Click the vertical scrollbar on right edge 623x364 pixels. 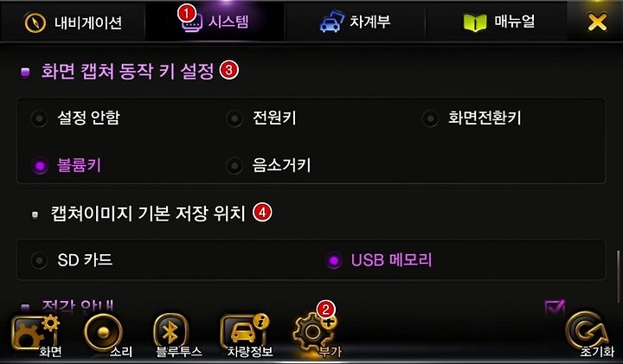618,277
